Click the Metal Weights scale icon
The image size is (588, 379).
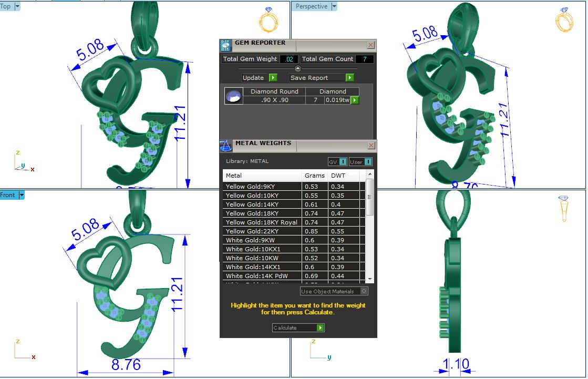[225, 146]
